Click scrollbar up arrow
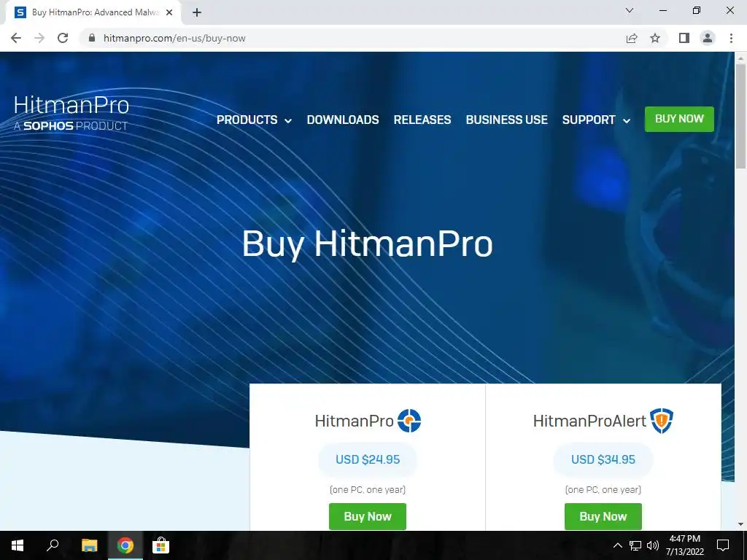This screenshot has height=560, width=747. pos(740,58)
